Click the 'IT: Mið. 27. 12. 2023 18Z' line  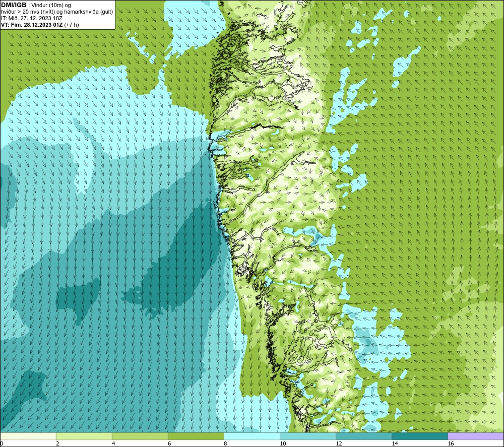coord(31,18)
